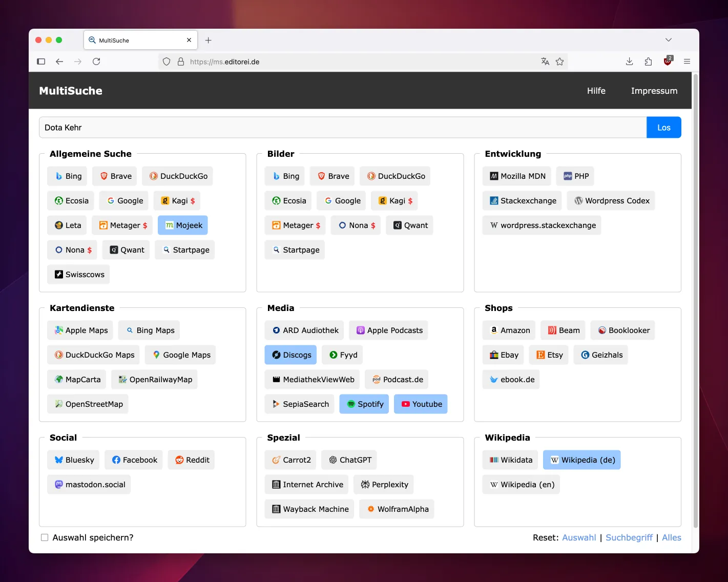Screen dimensions: 728x582
Task: Toggle the browser sidebar icon
Action: (41, 61)
